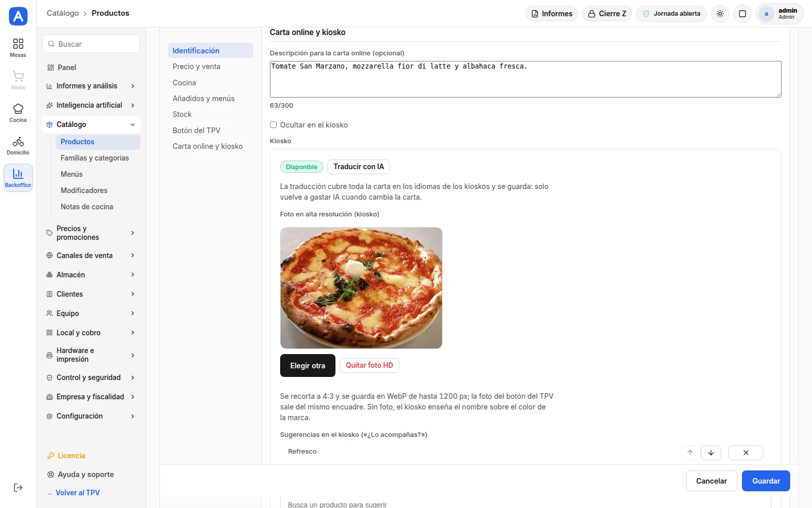
Task: Open the Cocina chef hat icon
Action: [x=18, y=113]
